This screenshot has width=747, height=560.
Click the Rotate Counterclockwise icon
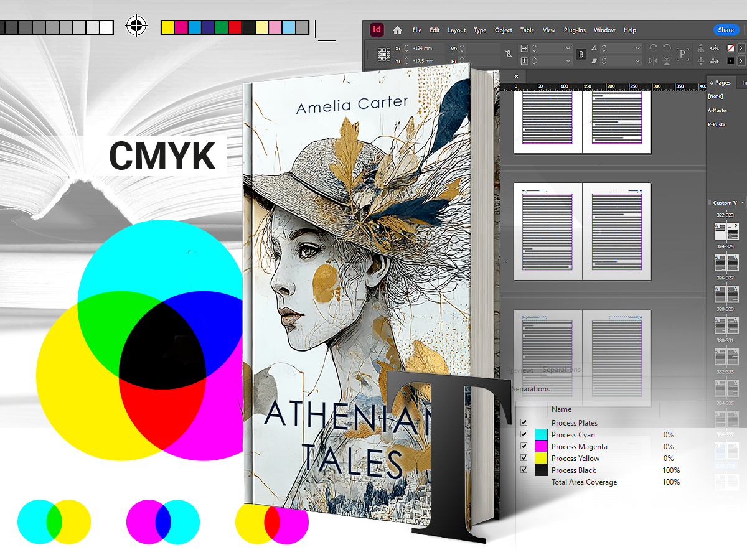(667, 48)
